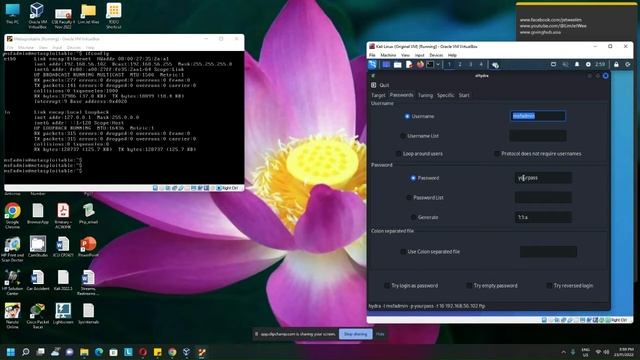Open Cisco Packet Tracer desktop shortcut
Viewport: 640px width, 360px height.
(x=38, y=316)
